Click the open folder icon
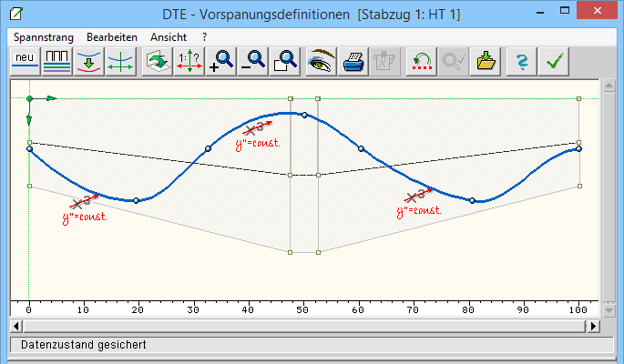The height and width of the screenshot is (364, 624). tap(486, 61)
